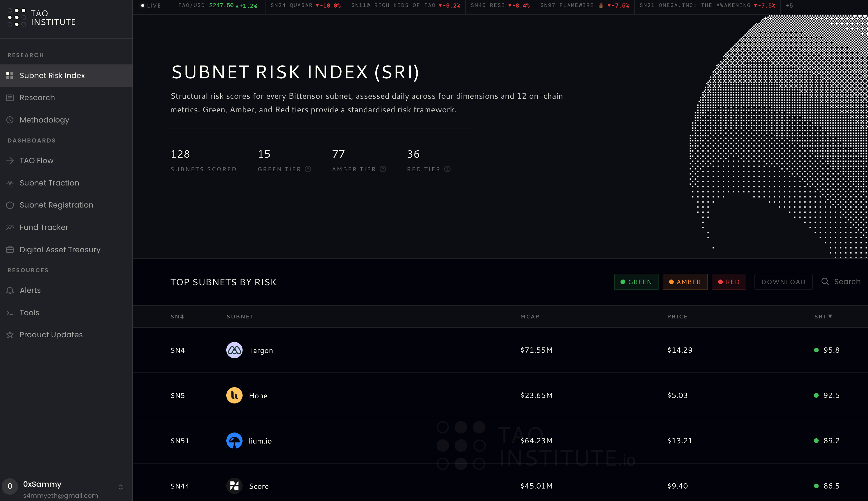
Task: Click the Hone subnet logo icon
Action: [x=234, y=395]
